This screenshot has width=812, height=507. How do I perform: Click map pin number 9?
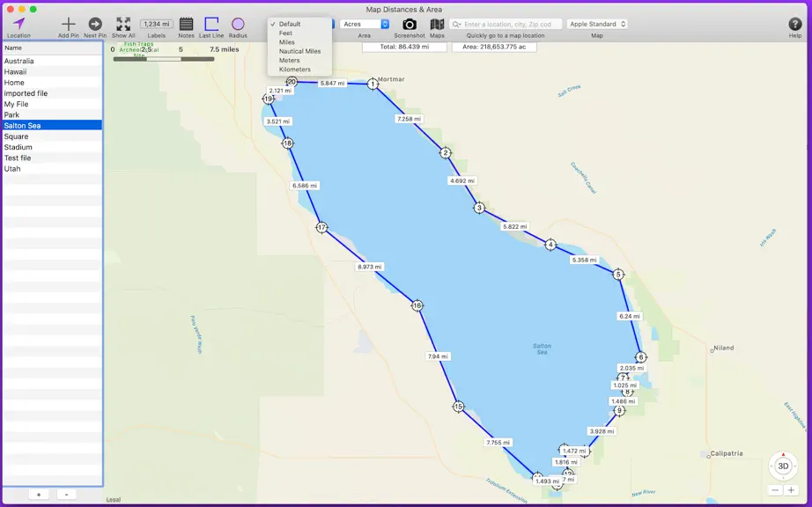[619, 411]
